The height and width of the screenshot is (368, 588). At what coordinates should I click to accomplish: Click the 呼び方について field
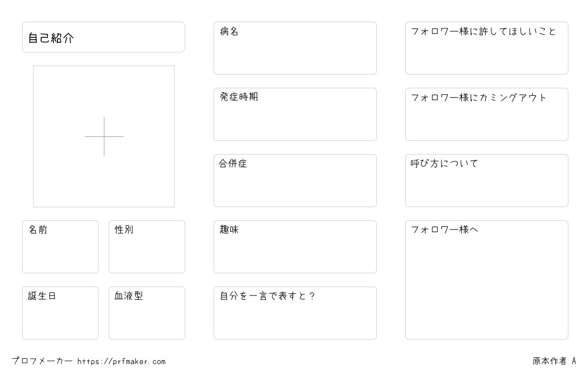click(x=487, y=181)
